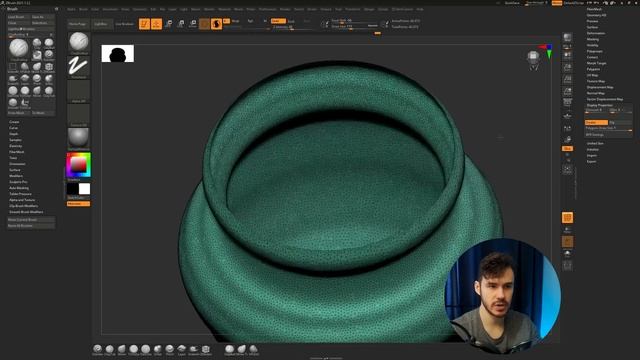Click the Rotate transform icon in top shelf

[x=193, y=24]
